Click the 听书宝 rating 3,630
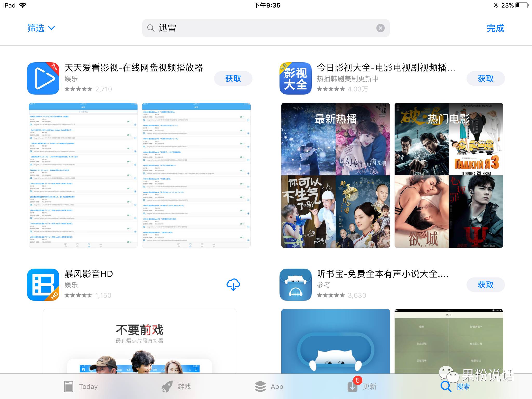The image size is (532, 399). [342, 295]
